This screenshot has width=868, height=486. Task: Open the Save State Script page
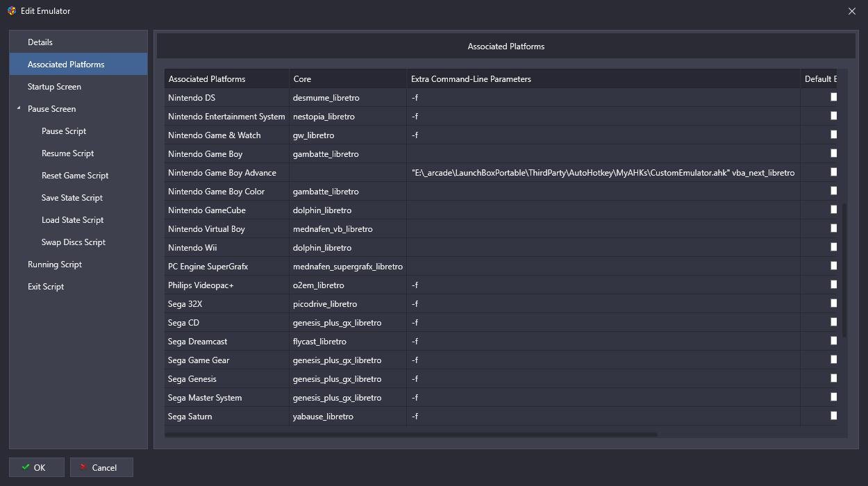pos(72,198)
